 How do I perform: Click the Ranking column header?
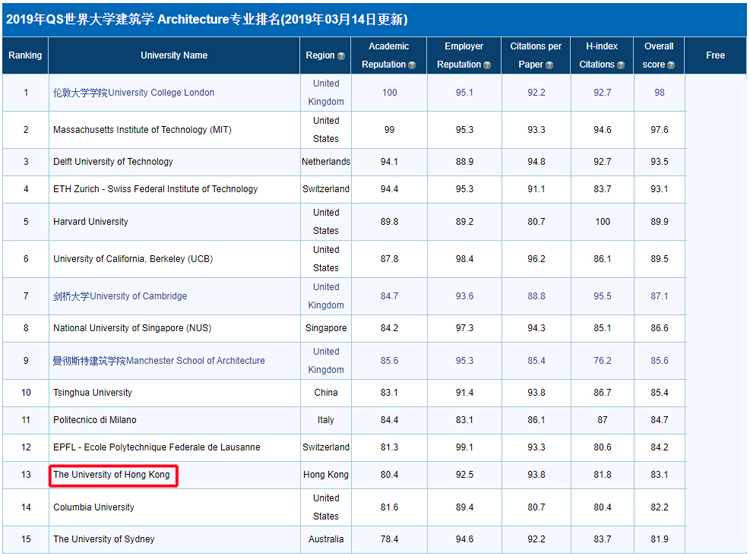(x=25, y=55)
